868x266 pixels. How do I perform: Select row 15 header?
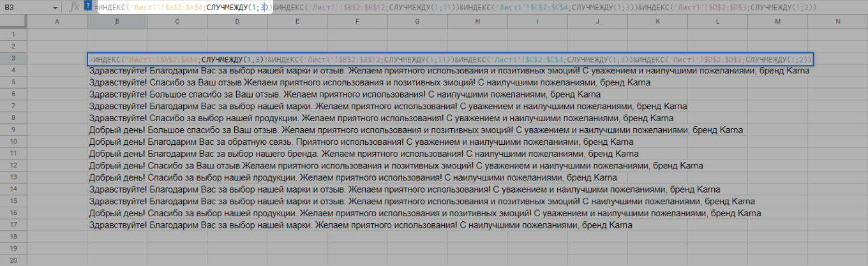14,202
